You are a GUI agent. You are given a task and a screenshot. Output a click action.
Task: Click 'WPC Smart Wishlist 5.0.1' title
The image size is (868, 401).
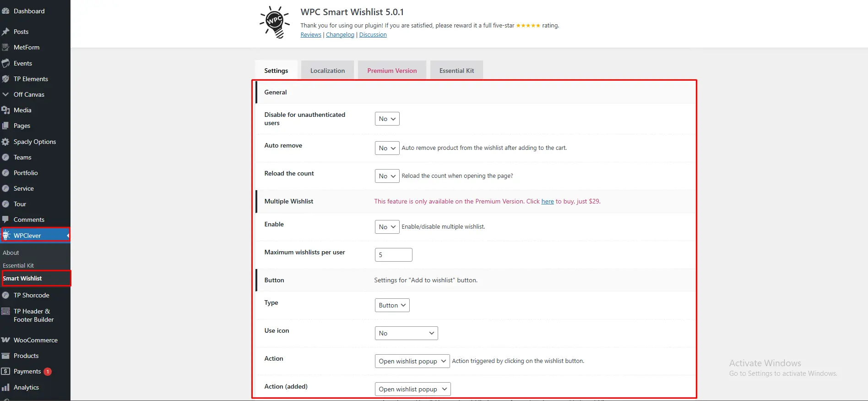(352, 12)
